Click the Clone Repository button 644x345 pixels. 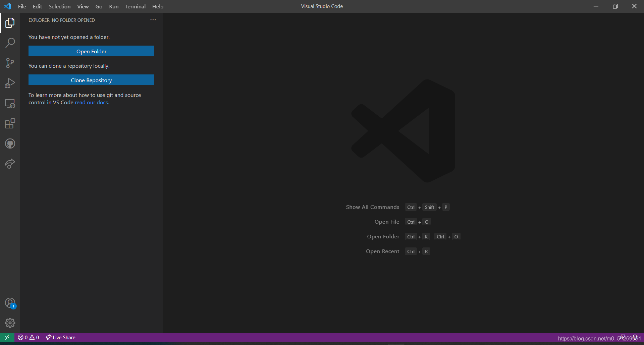point(91,80)
